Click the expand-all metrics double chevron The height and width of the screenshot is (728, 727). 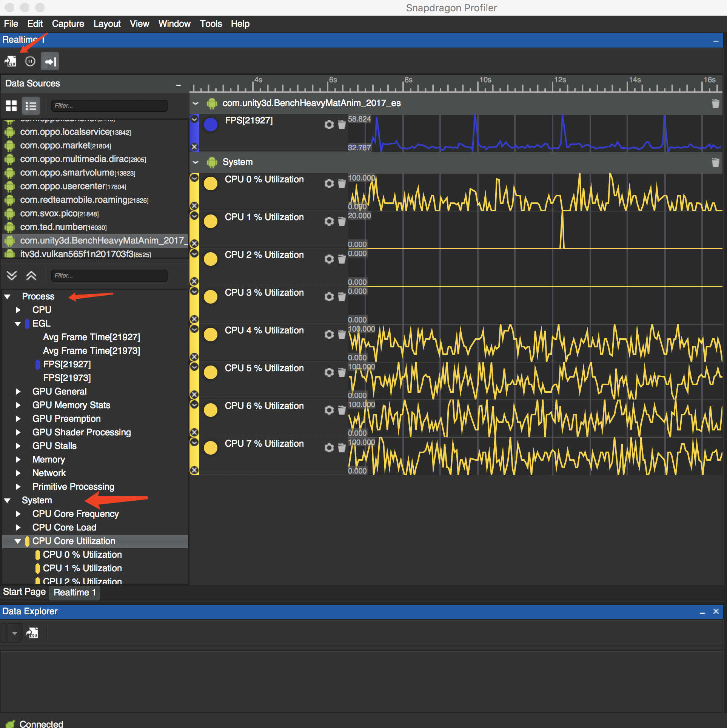pos(12,276)
